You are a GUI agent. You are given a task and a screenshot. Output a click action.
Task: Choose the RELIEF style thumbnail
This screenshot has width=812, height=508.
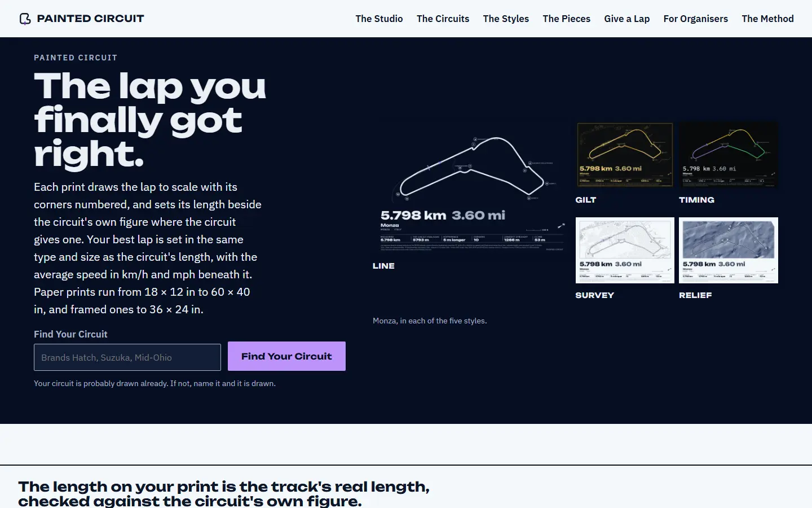tap(729, 250)
